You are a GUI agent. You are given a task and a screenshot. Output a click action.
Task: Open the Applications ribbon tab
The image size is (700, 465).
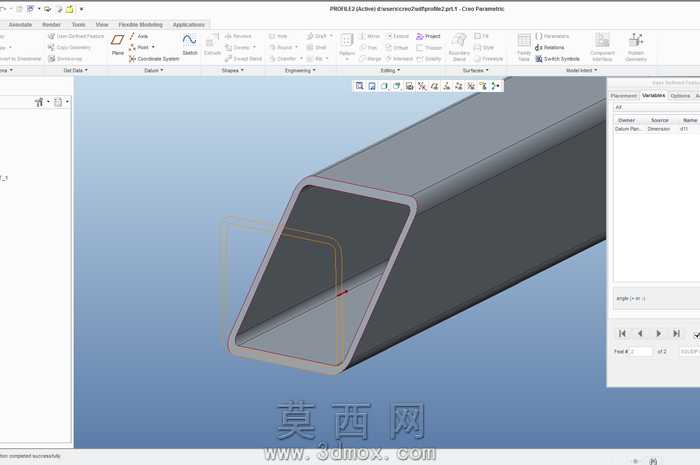188,25
